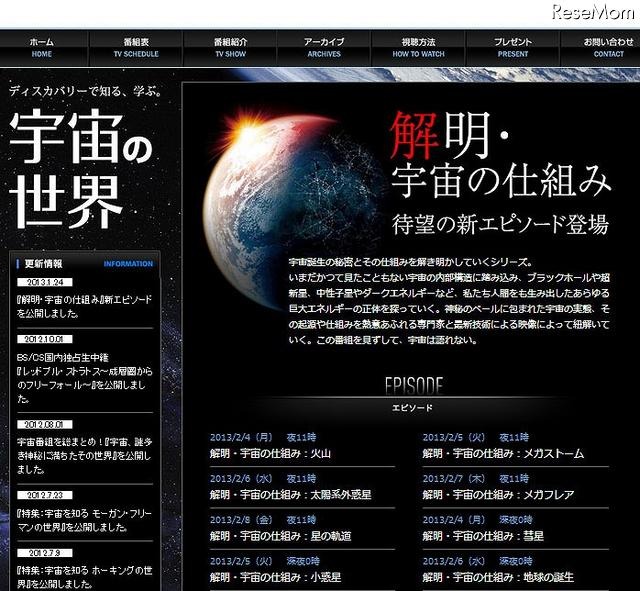Select episode 解明・宇宙の仕組み：火山

(x=270, y=453)
